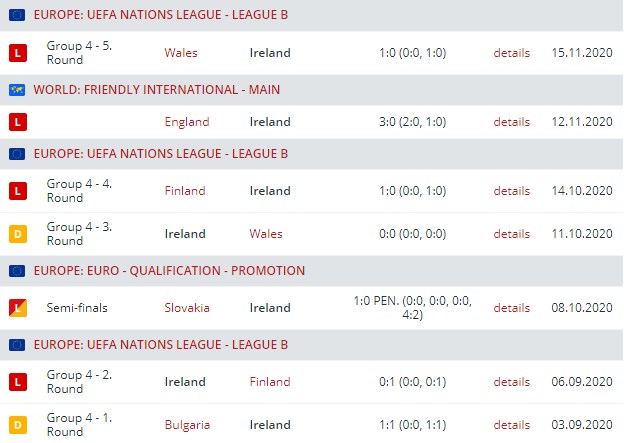Select the Wales team link in first row
Image resolution: width=624 pixels, height=443 pixels.
[x=181, y=53]
